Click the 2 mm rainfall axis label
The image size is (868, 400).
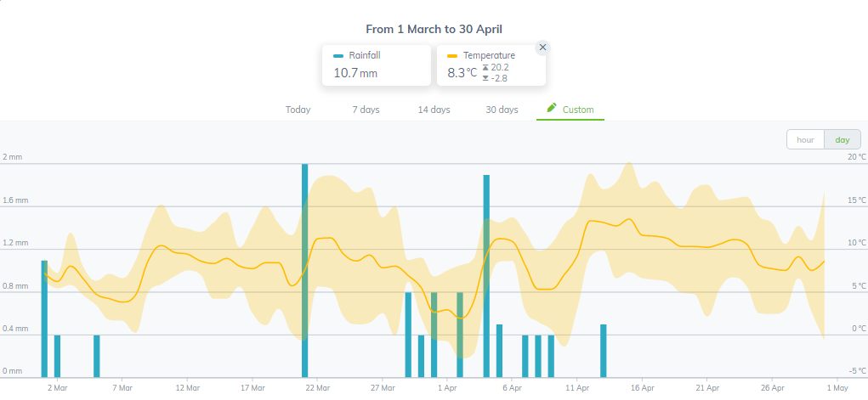click(x=12, y=157)
